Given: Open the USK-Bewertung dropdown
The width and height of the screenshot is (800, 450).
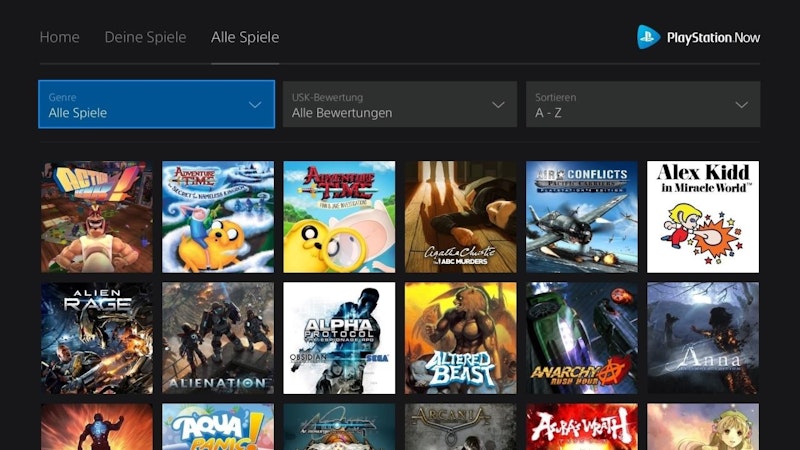Looking at the screenshot, I should click(399, 104).
